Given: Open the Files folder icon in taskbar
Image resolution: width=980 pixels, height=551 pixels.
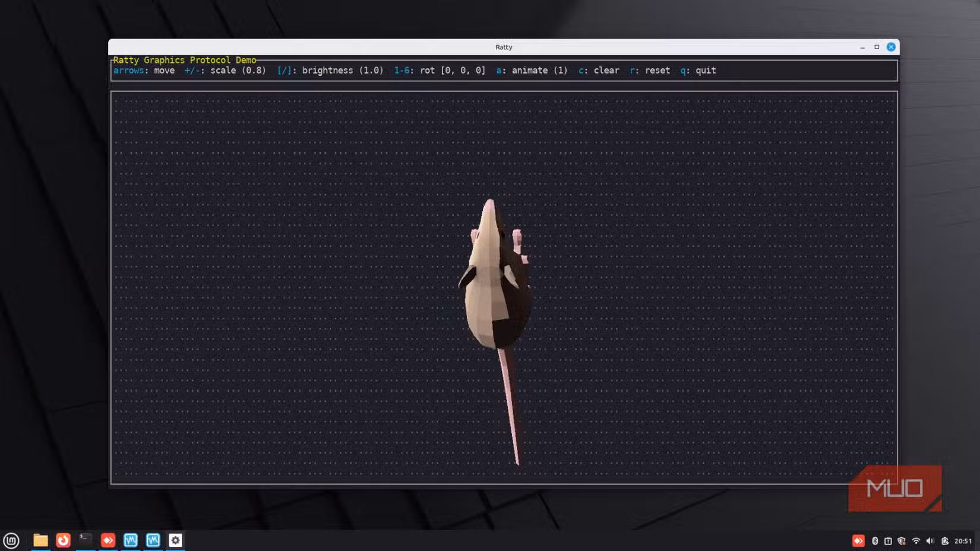Looking at the screenshot, I should 40,540.
